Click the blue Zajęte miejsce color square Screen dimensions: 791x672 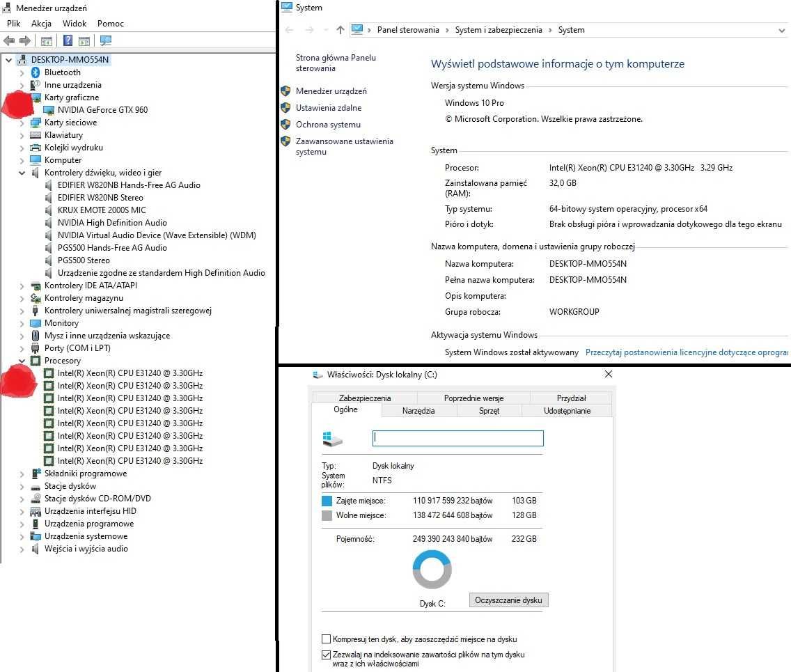(327, 501)
